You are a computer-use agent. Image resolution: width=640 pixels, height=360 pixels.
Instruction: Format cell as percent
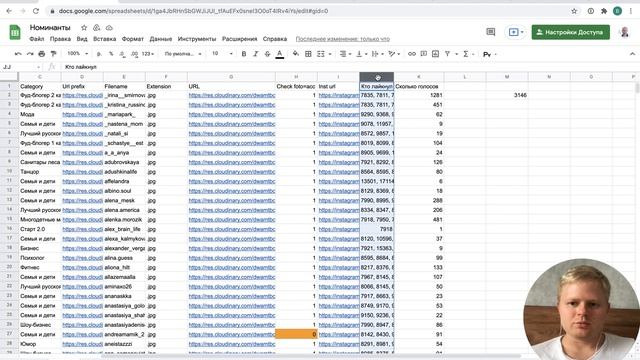[x=111, y=54]
